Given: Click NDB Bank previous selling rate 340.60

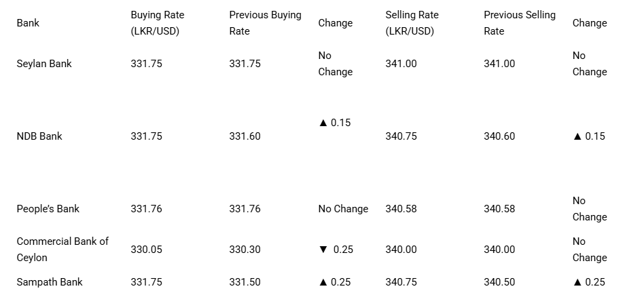Looking at the screenshot, I should click(x=499, y=136).
